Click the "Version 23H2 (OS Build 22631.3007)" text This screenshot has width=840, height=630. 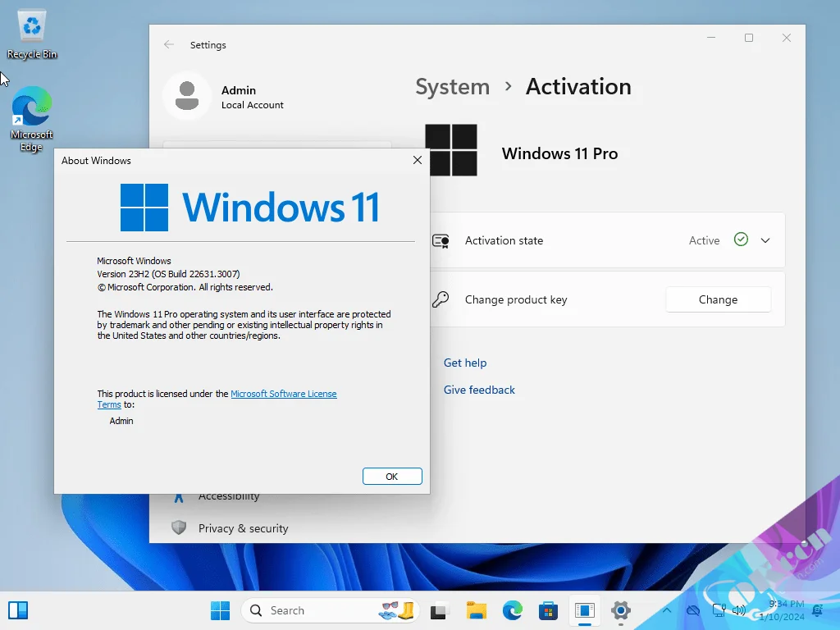pyautogui.click(x=168, y=274)
